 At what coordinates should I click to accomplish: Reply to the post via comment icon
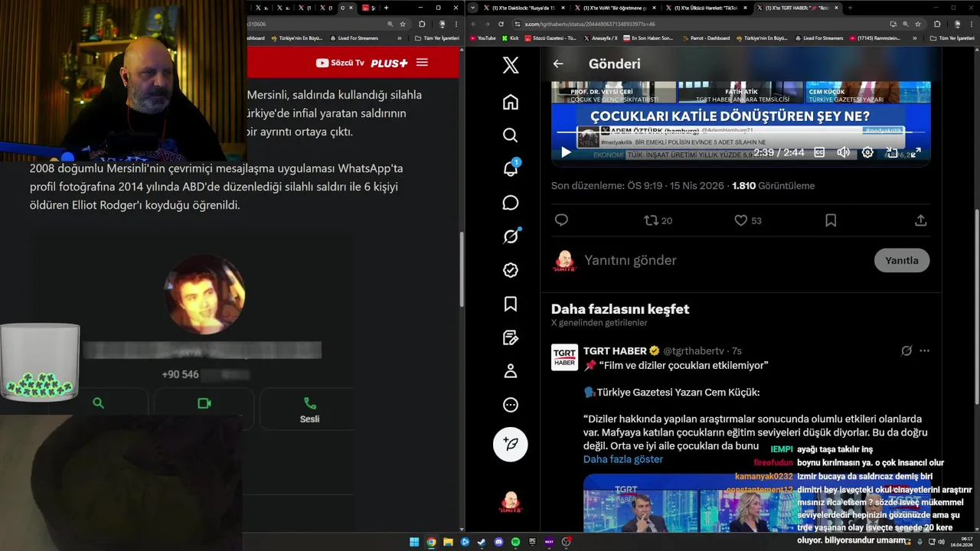(561, 220)
